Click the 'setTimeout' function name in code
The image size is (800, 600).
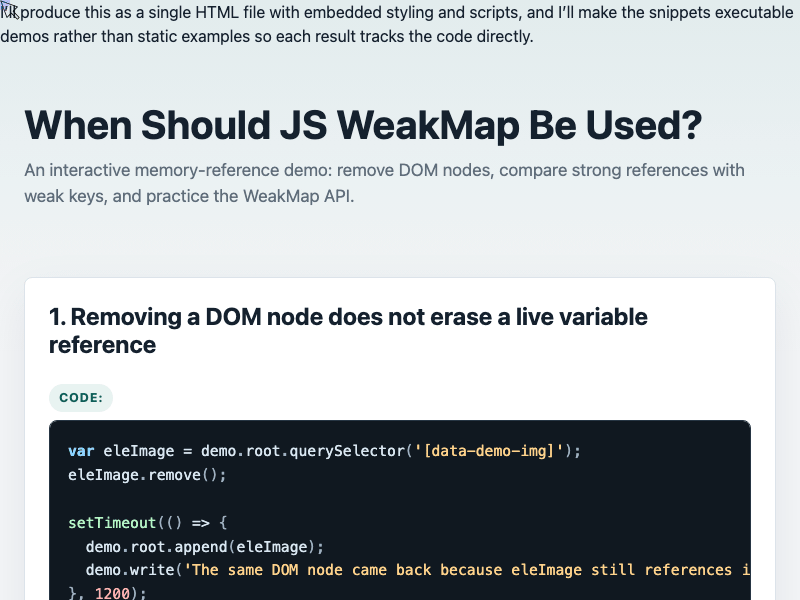click(x=112, y=523)
